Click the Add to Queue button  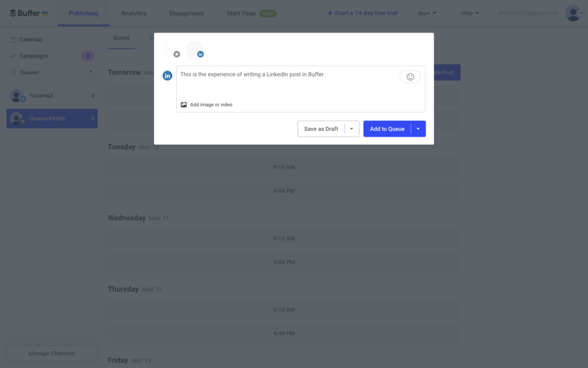tap(387, 129)
